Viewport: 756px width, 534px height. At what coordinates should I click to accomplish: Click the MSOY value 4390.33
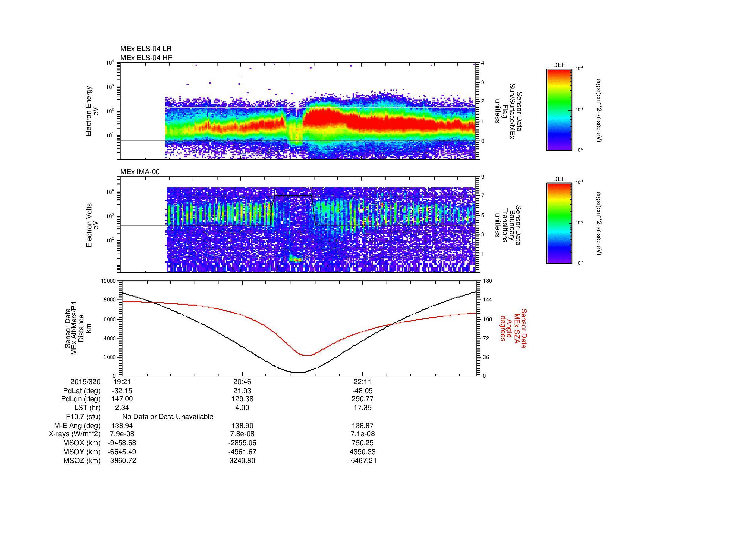[363, 452]
